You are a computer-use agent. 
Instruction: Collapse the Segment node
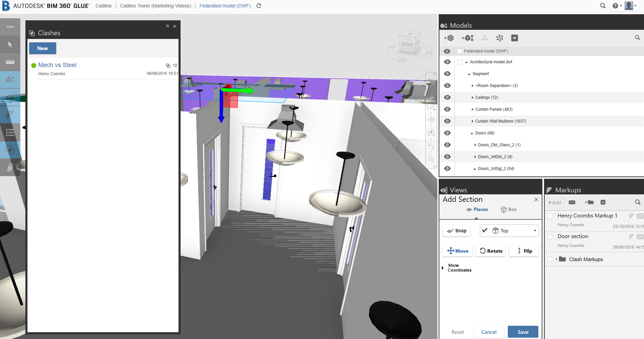click(x=469, y=74)
